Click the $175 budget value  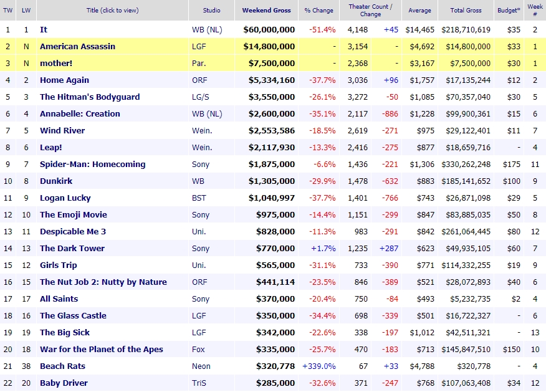click(x=512, y=165)
